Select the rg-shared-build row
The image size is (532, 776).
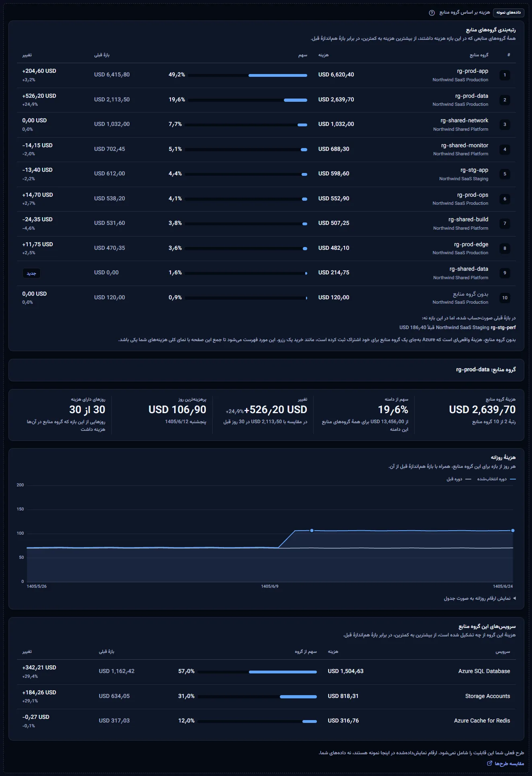click(x=266, y=224)
